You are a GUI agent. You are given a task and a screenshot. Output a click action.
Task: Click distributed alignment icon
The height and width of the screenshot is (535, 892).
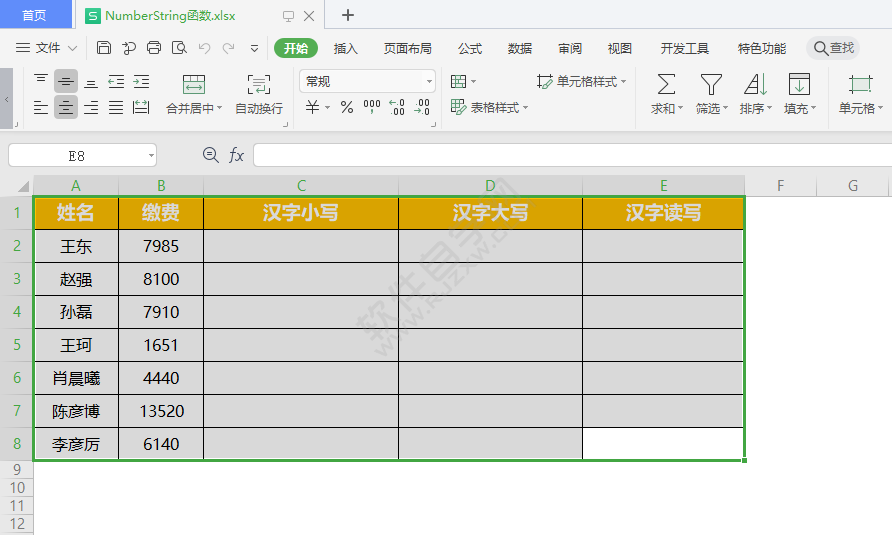click(x=141, y=107)
